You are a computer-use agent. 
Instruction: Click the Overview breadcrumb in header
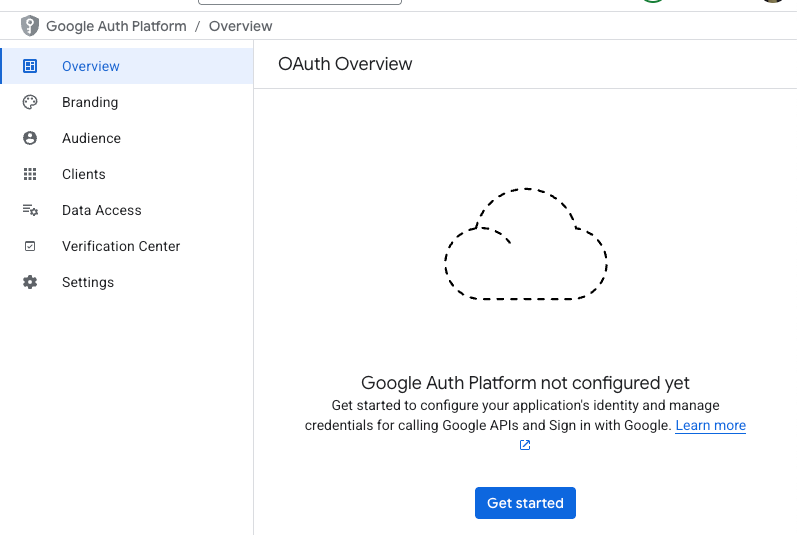[240, 26]
